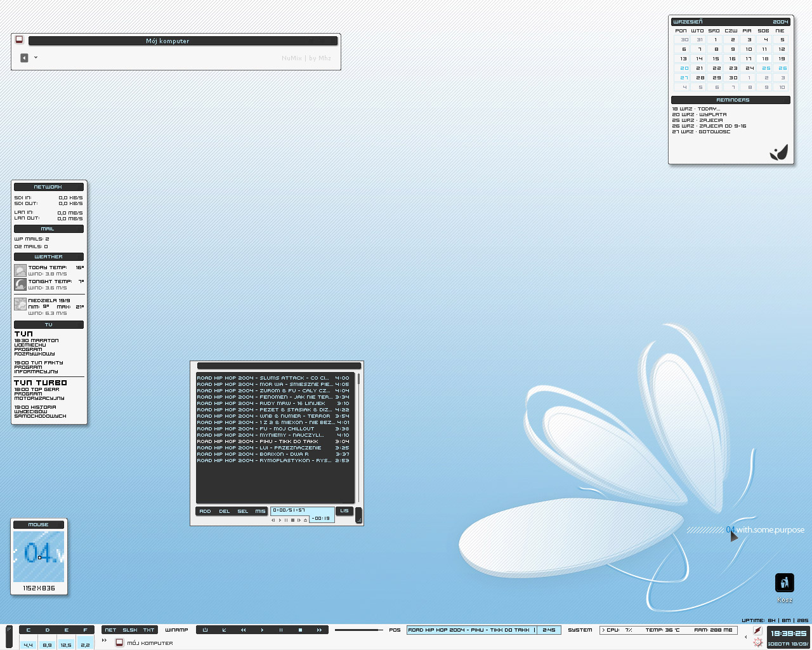Click tonight's weather moon icon
The image size is (812, 650).
(20, 284)
